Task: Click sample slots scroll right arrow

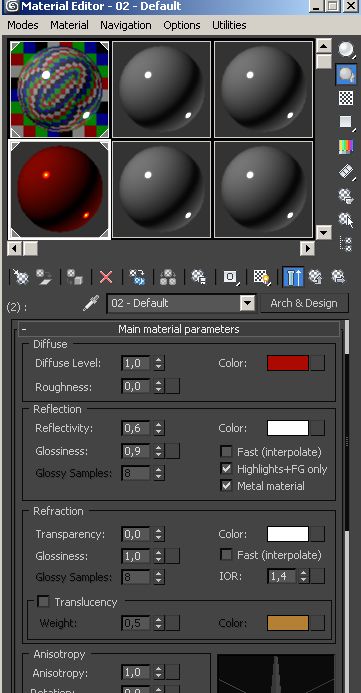Action: point(308,249)
